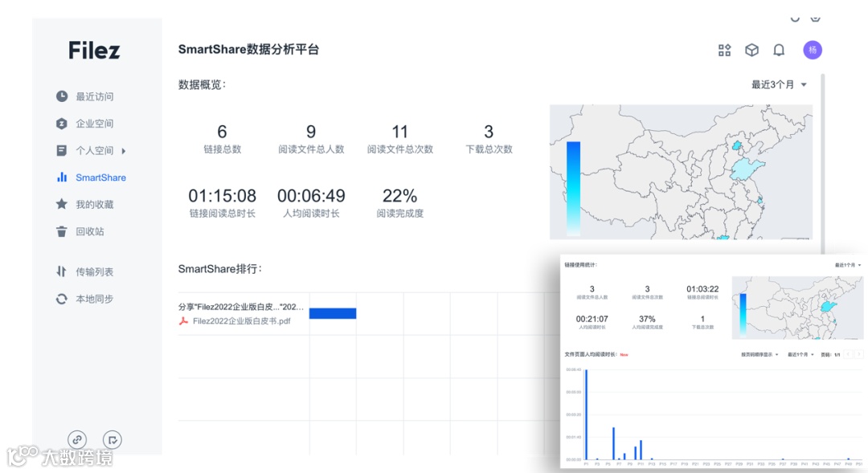
Task: Open the 按页码顺序显示 sort dropdown
Action: 760,355
